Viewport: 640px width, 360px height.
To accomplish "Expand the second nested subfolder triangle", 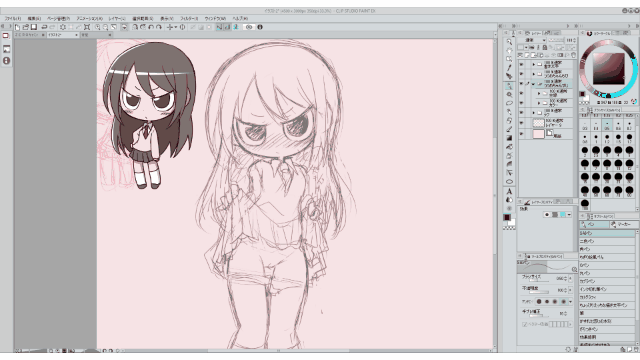I will point(539,103).
